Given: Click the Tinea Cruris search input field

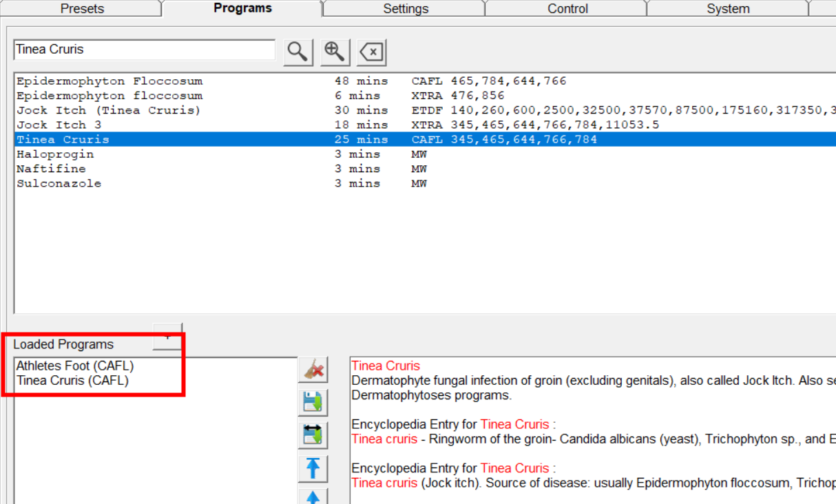Looking at the screenshot, I should [144, 50].
